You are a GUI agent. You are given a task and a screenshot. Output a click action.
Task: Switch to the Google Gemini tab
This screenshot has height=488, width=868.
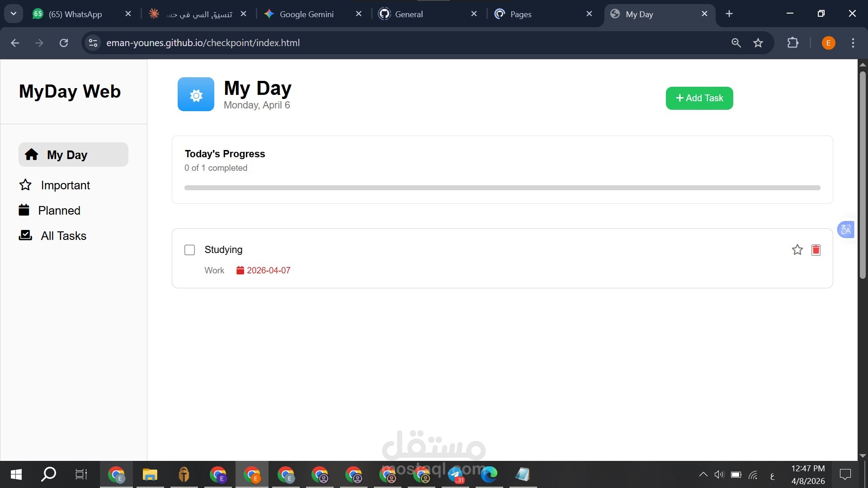307,14
